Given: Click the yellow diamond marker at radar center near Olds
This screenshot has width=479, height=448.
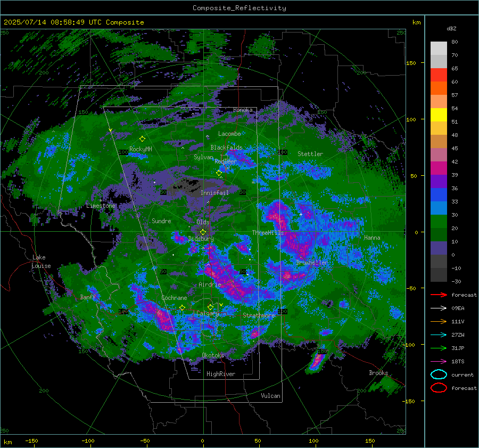Looking at the screenshot, I should [x=203, y=232].
